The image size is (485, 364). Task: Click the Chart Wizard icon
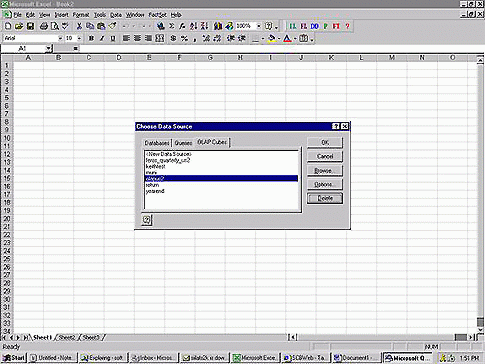click(x=218, y=26)
